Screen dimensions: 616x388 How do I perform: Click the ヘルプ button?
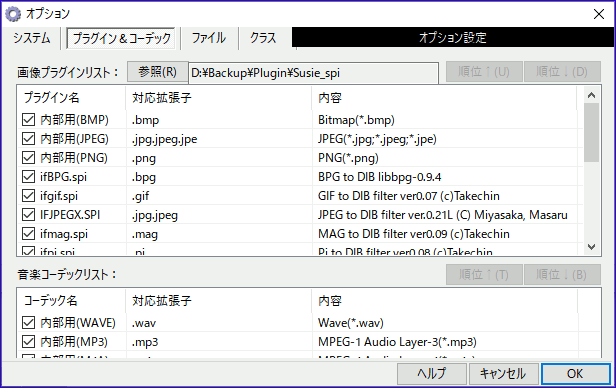(432, 373)
